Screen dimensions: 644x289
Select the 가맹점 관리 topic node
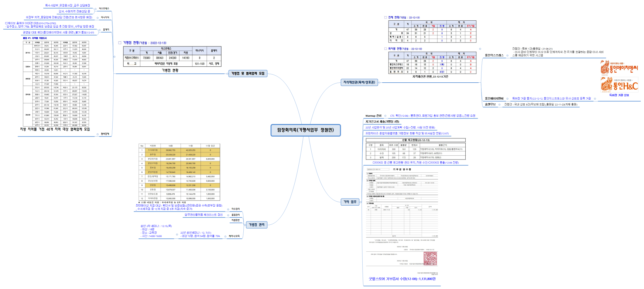(x=256, y=224)
